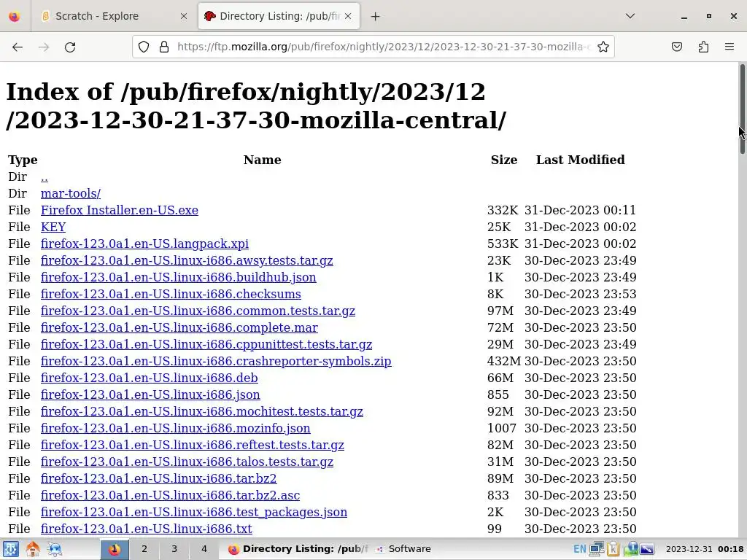Download the linux-i686.tar.bz2 archive
The width and height of the screenshot is (747, 560).
pyautogui.click(x=158, y=478)
